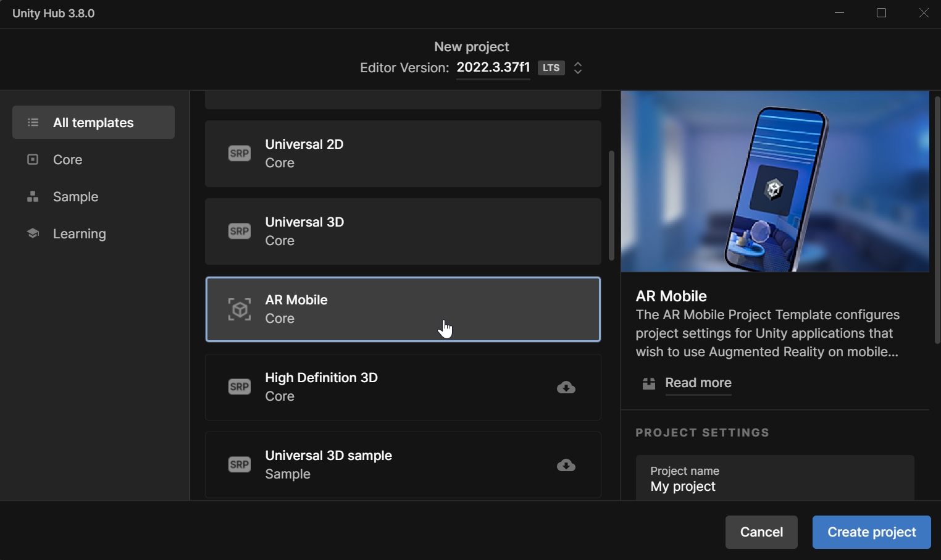Pick the Universal 3D sample template
Image resolution: width=941 pixels, height=560 pixels.
click(x=403, y=465)
